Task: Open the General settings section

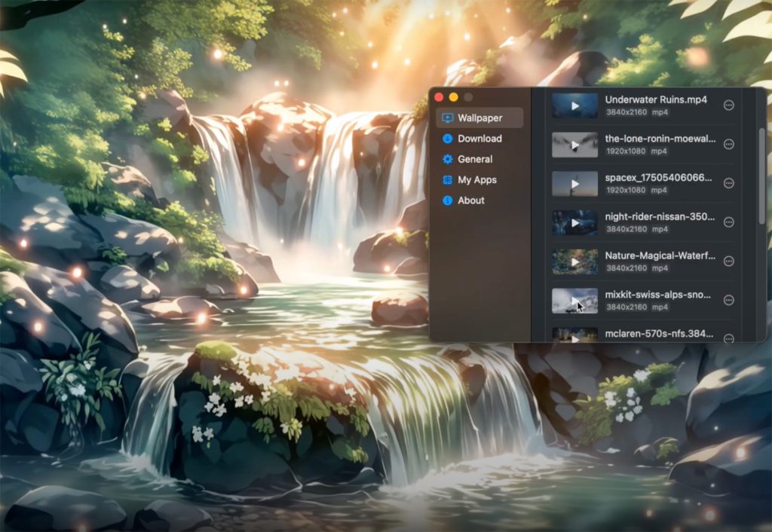Action: 479,160
